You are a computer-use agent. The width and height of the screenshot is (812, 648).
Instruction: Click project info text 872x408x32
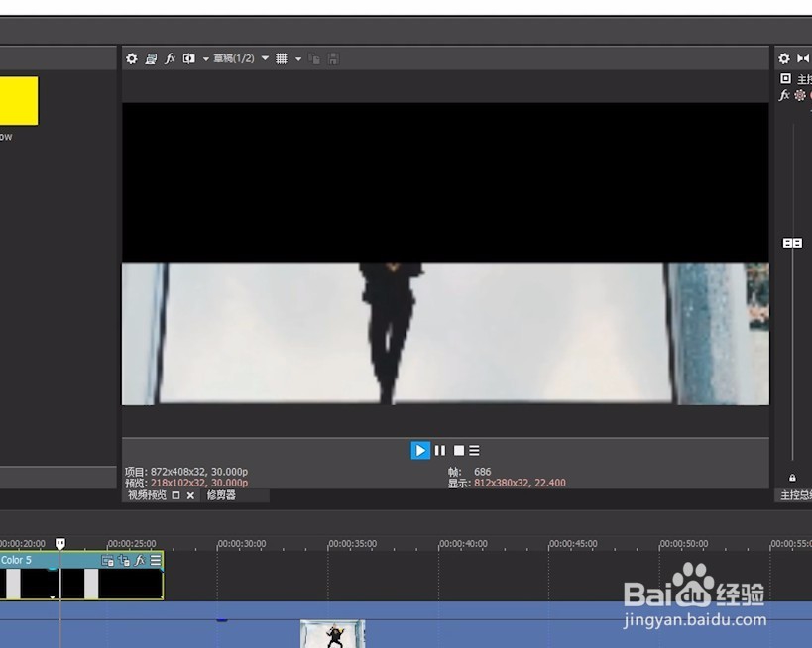coord(199,472)
